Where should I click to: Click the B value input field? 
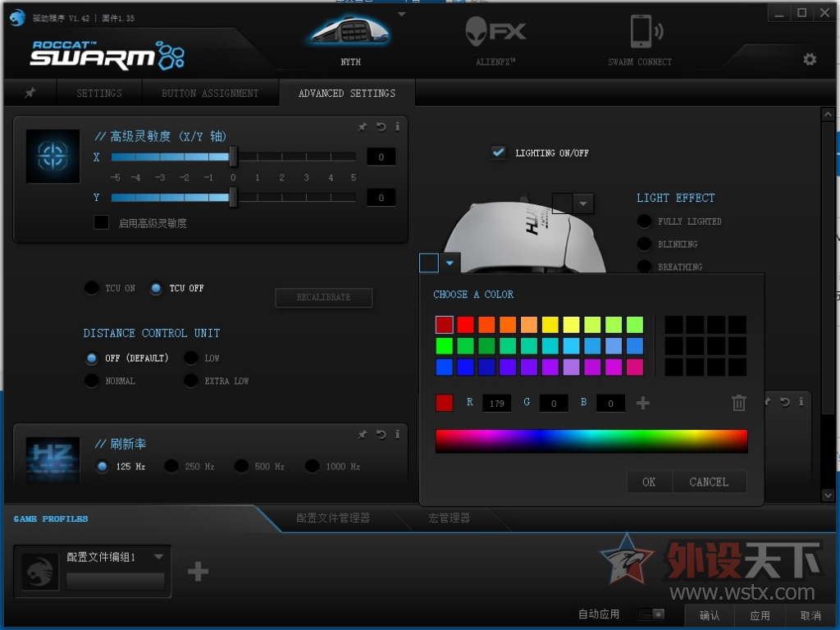coord(610,403)
